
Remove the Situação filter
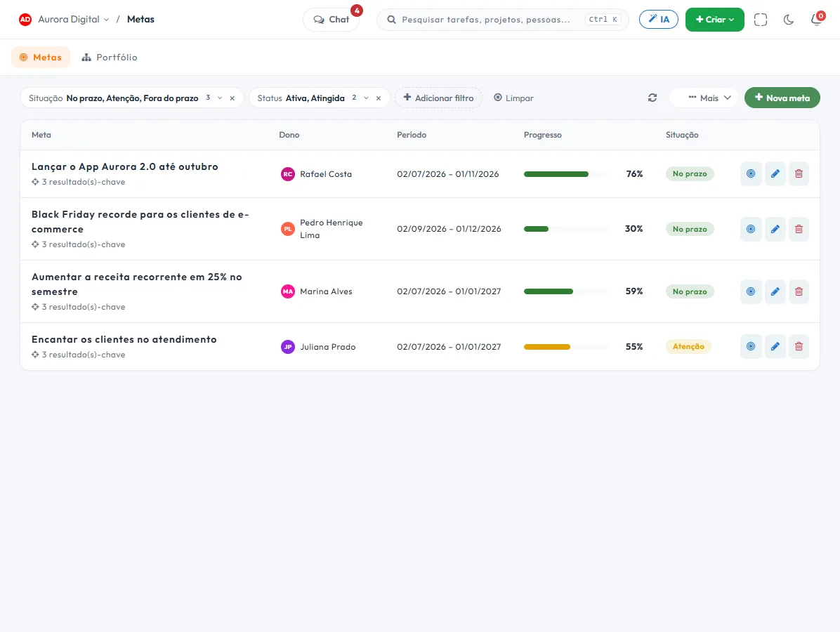pos(232,98)
